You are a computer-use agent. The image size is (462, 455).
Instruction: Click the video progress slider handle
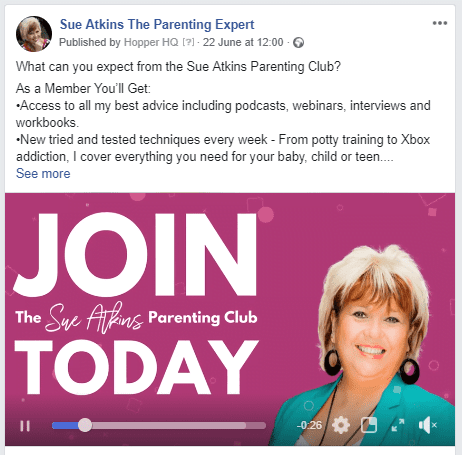[85, 425]
